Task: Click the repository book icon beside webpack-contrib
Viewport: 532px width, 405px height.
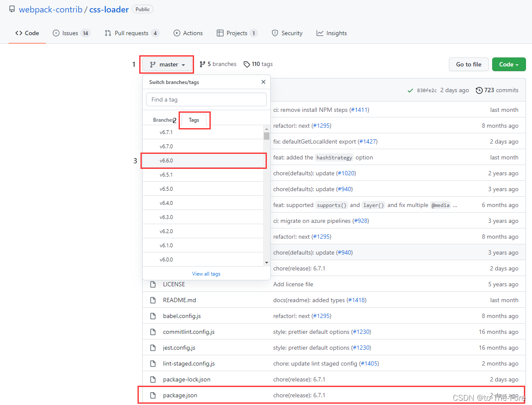Action: pyautogui.click(x=12, y=9)
